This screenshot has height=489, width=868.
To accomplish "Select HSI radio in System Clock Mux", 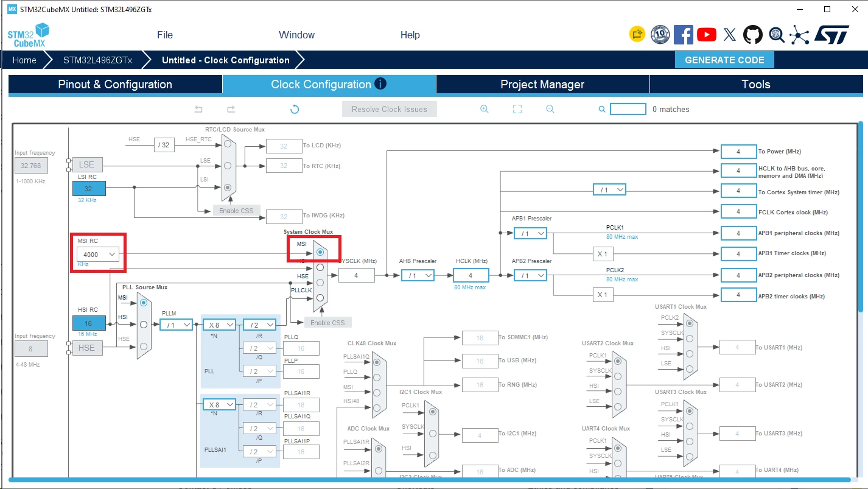I will [x=320, y=267].
